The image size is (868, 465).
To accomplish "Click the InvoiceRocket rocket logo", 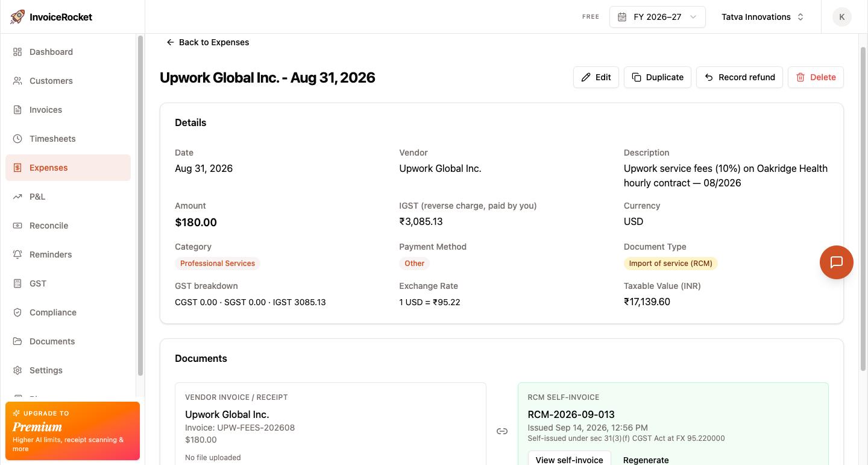I will pyautogui.click(x=17, y=17).
